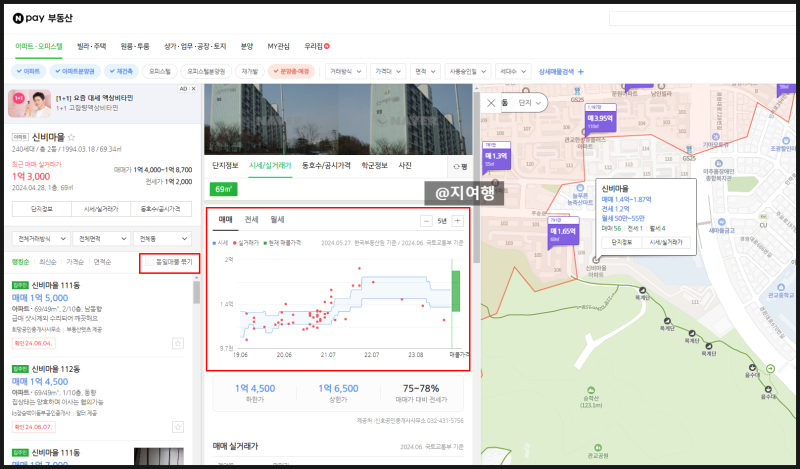Click the 신비마을아파트 location pin on map
Image resolution: width=800 pixels, height=469 pixels.
point(595,260)
